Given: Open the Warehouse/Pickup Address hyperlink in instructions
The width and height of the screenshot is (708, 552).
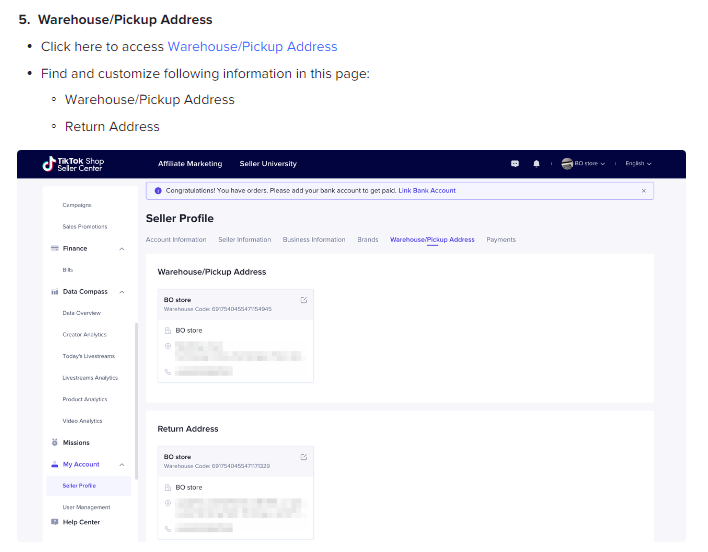Looking at the screenshot, I should click(252, 47).
